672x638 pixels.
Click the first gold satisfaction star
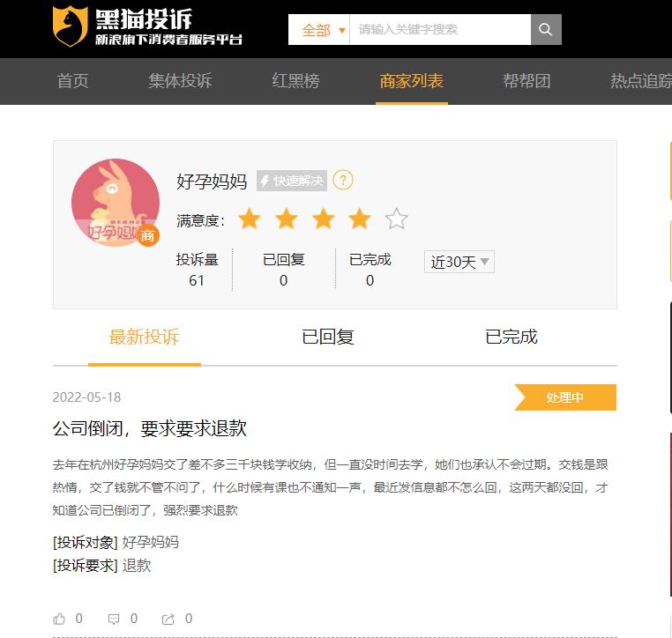[250, 219]
